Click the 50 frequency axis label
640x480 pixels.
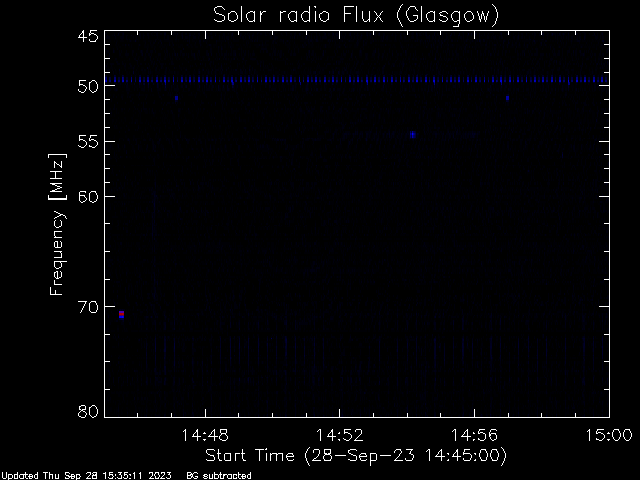click(x=88, y=87)
